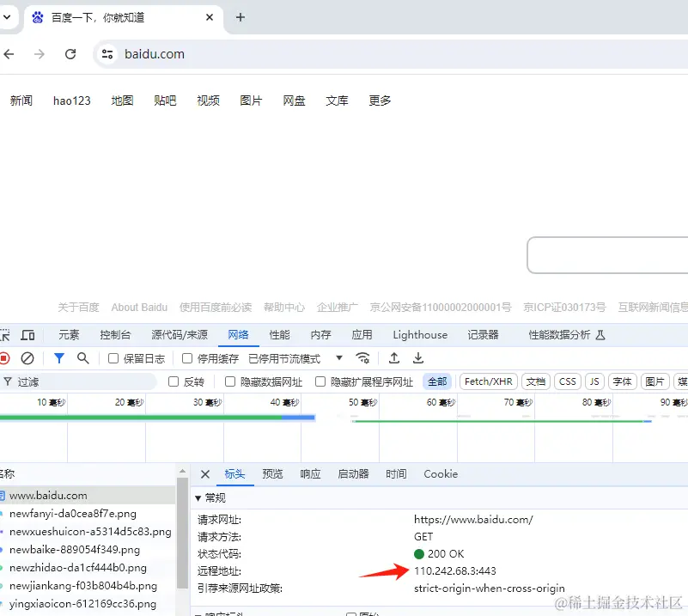Open the 图片 link on Baidu nav
The height and width of the screenshot is (616, 688).
coord(251,101)
